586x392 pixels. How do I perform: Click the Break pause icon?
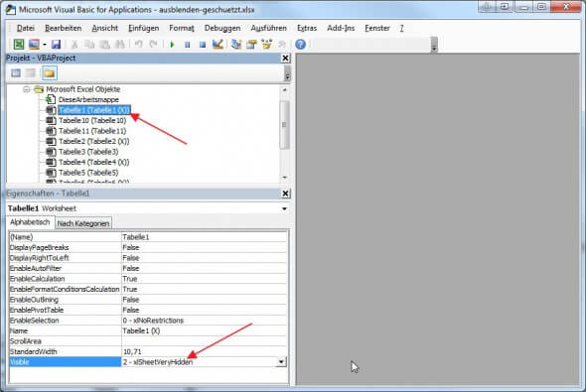click(188, 45)
